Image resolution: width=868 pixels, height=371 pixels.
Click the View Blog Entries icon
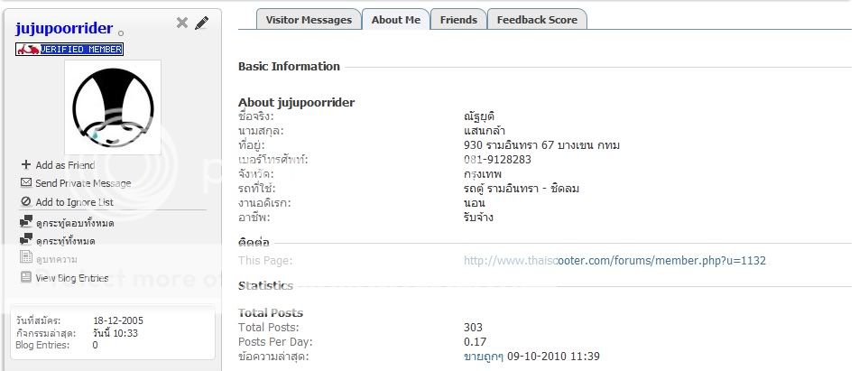(26, 278)
